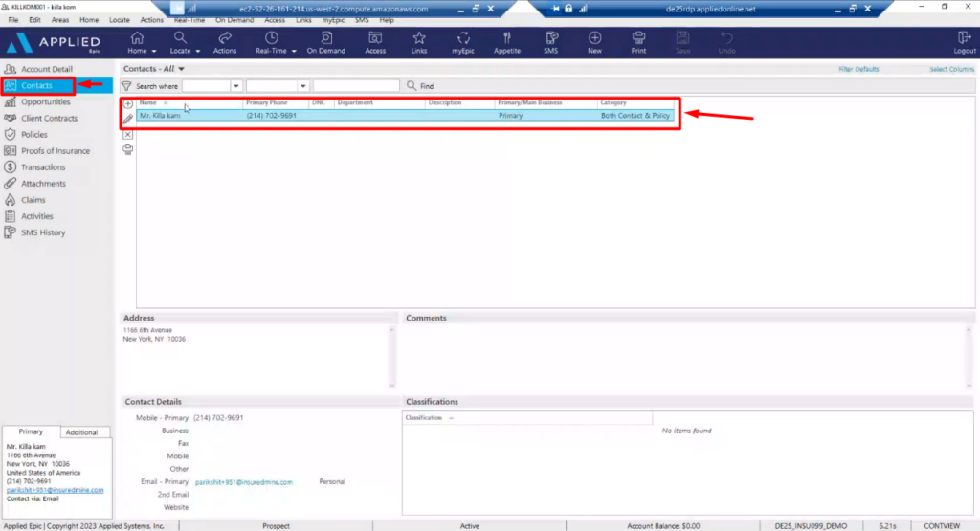Image resolution: width=980 pixels, height=531 pixels.
Task: Open Policies in the sidebar
Action: tap(33, 134)
